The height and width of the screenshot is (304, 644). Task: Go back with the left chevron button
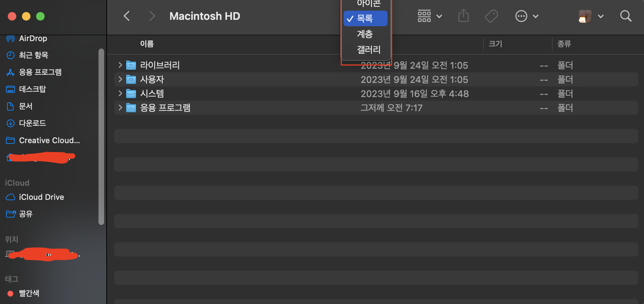point(126,16)
